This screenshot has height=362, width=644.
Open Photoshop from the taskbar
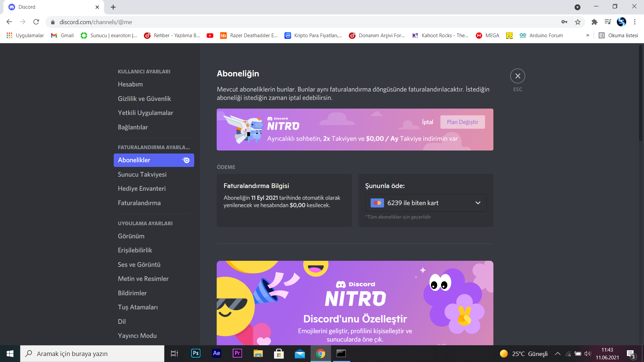(196, 353)
